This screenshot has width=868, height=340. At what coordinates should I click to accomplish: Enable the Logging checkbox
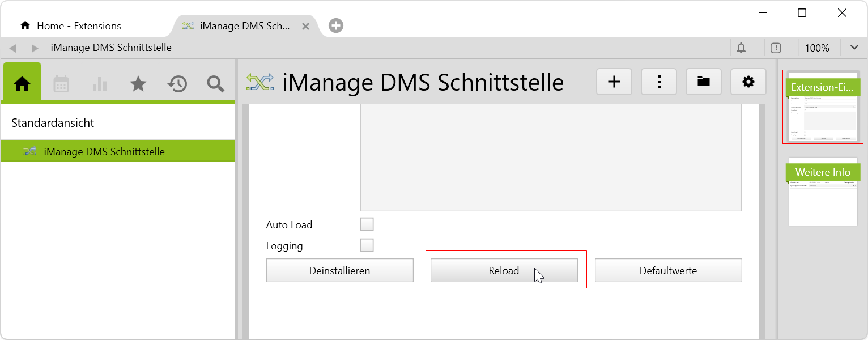(x=367, y=246)
